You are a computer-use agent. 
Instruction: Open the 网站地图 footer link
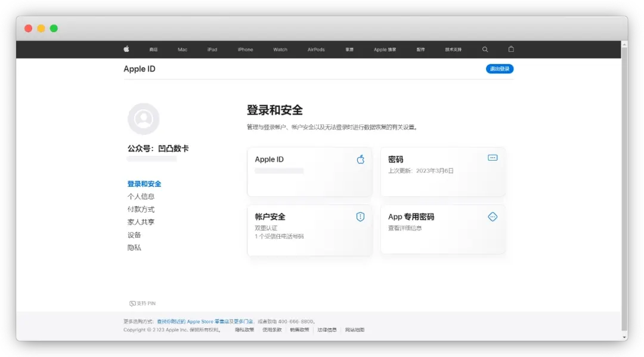pyautogui.click(x=354, y=330)
